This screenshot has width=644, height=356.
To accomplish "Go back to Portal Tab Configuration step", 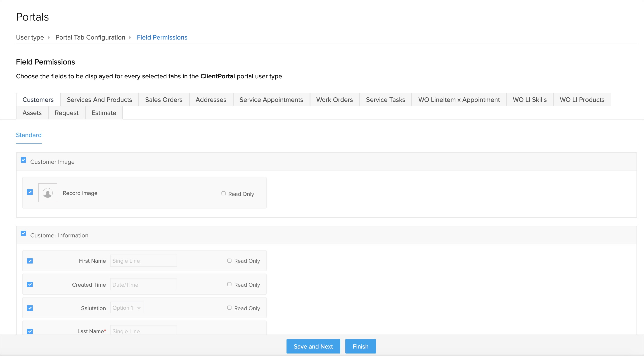I will pos(90,37).
